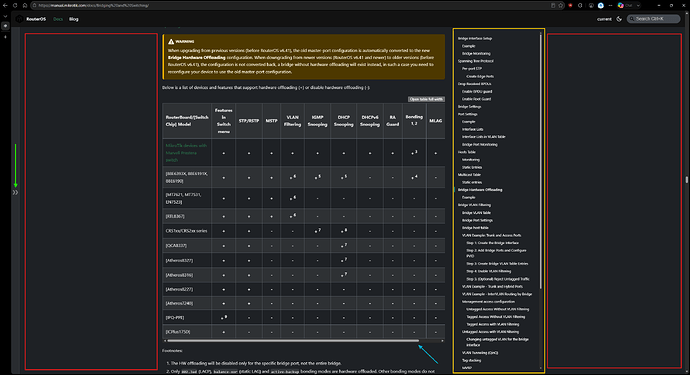Image resolution: width=690 pixels, height=375 pixels.
Task: Jump to 'Tag stacking' in contents
Action: coord(471,360)
